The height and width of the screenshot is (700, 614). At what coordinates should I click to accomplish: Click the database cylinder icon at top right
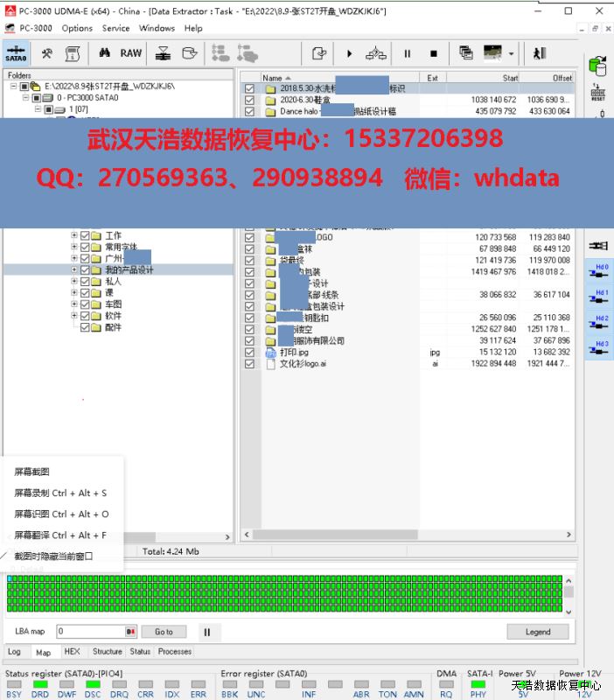pos(598,66)
